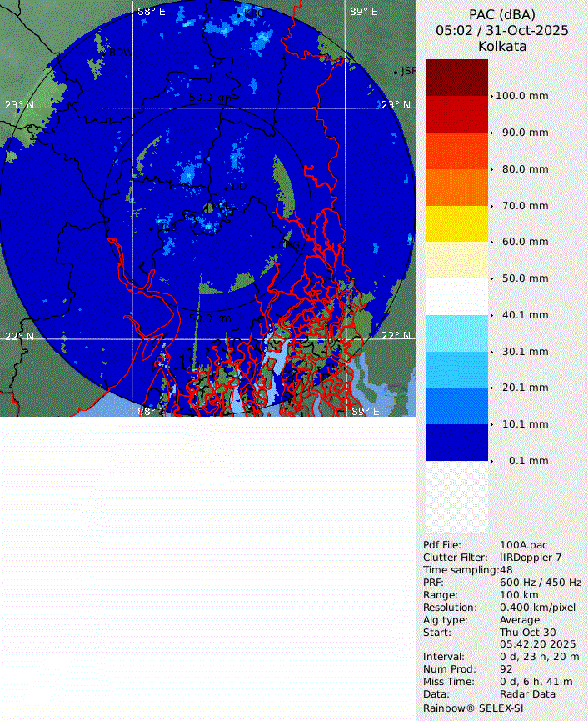Click the arrow beside 100.0 mm
This screenshot has height=721, width=588.
(492, 96)
